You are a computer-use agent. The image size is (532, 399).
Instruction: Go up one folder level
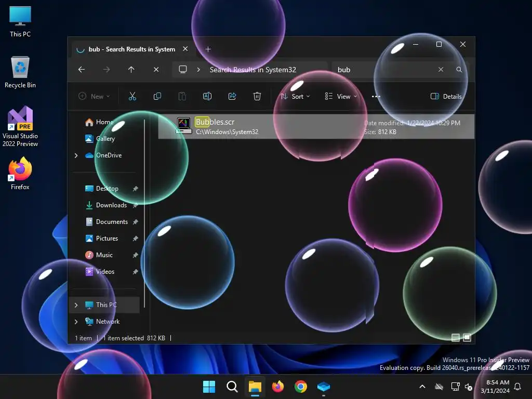(x=131, y=70)
